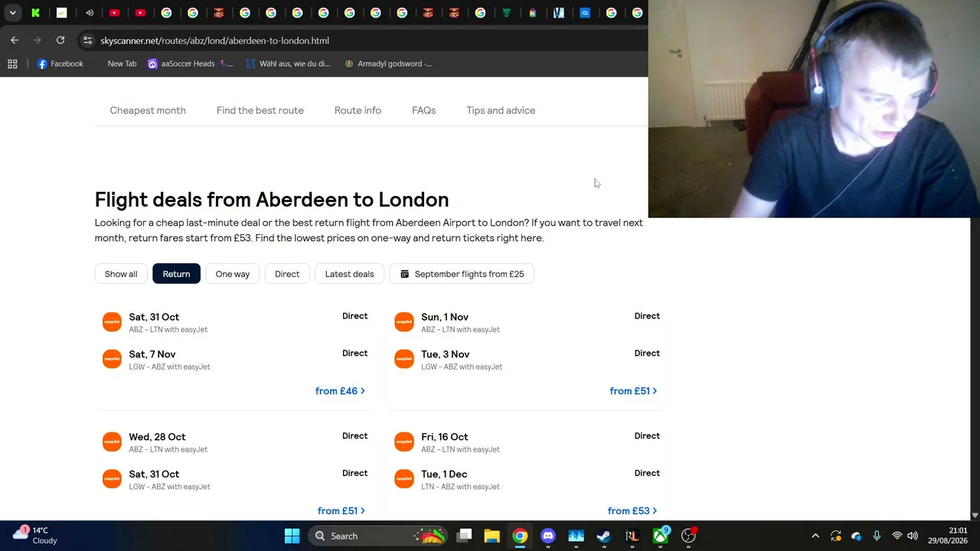This screenshot has width=980, height=551.
Task: Select the One way filter chip
Action: click(233, 274)
